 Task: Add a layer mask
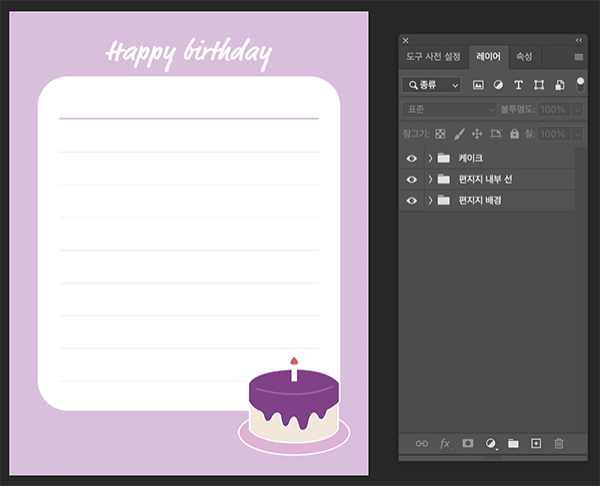coord(468,443)
